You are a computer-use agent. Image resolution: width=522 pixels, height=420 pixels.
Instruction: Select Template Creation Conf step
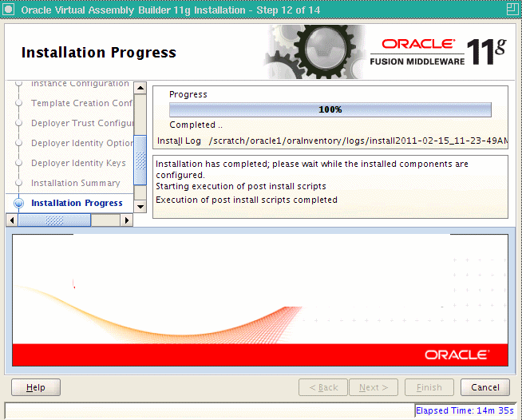click(x=81, y=103)
